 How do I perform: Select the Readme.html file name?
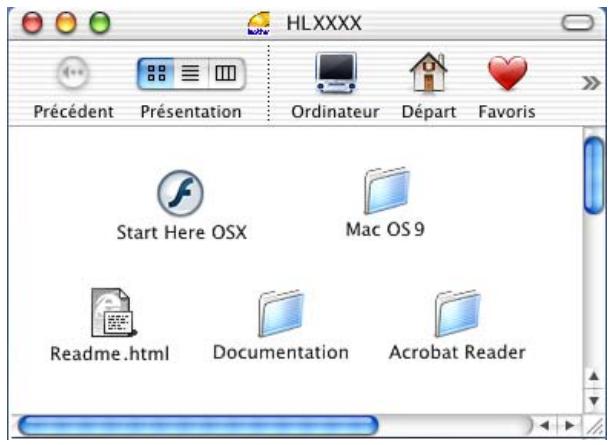point(110,354)
